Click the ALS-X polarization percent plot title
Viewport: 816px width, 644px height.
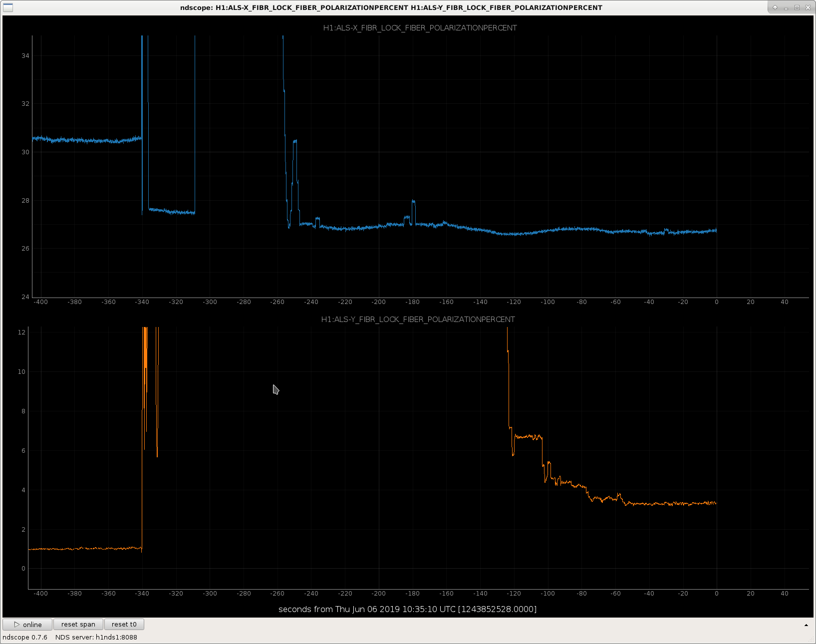420,28
